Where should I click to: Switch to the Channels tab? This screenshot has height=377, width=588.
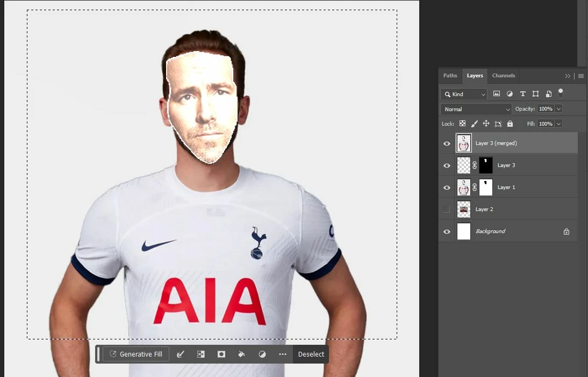[503, 76]
